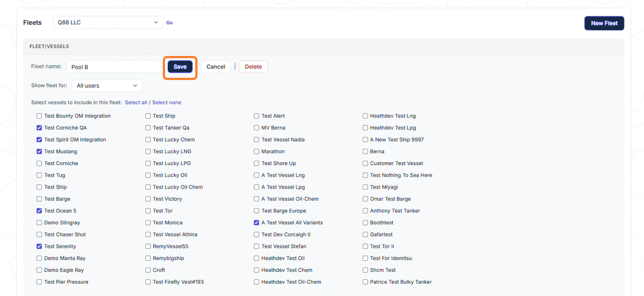Check the Marathon vessel checkbox

(x=257, y=152)
